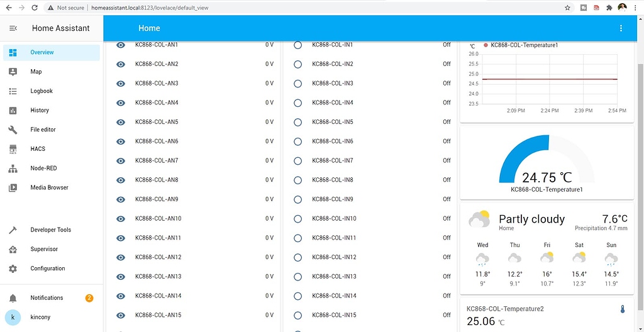Click the circle icon for KC868-COL-IN8

[x=297, y=180]
